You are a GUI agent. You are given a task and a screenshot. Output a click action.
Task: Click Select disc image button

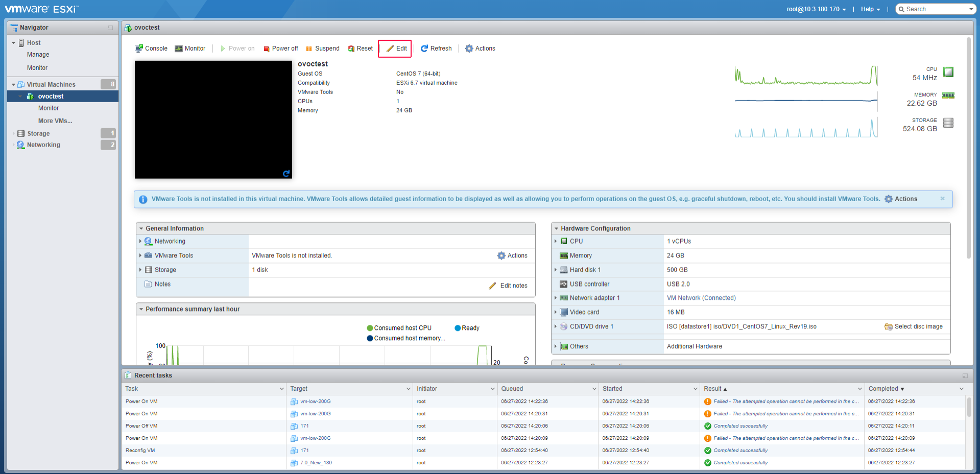pyautogui.click(x=914, y=326)
